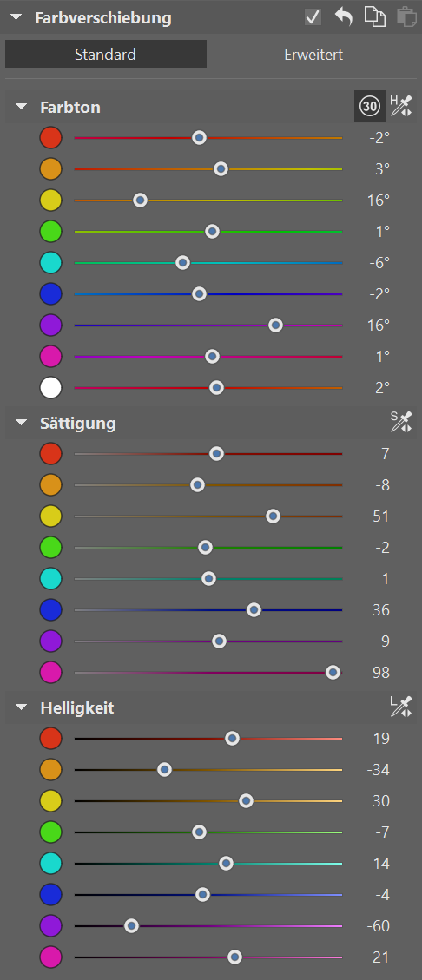Collapse the Farbverschiebung panel
422x980 pixels.
pyautogui.click(x=15, y=17)
